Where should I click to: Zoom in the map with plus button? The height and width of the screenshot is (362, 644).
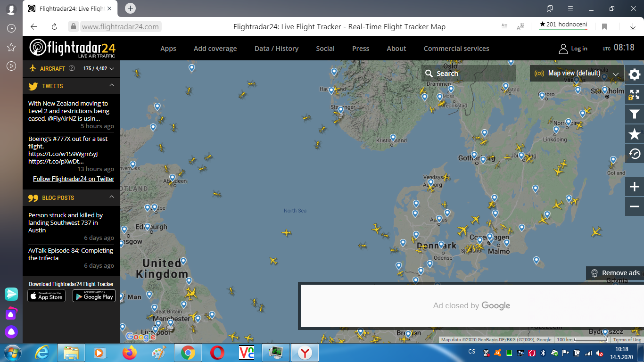(x=635, y=187)
